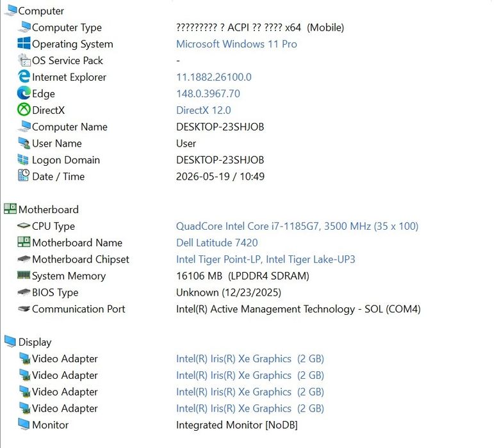Select the CPU Type field label

[53, 227]
